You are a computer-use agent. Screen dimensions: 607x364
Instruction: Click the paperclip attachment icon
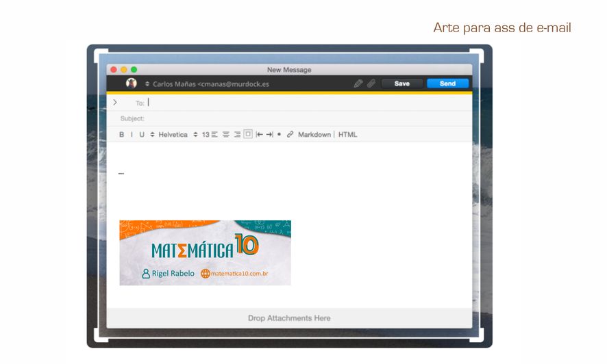[371, 83]
